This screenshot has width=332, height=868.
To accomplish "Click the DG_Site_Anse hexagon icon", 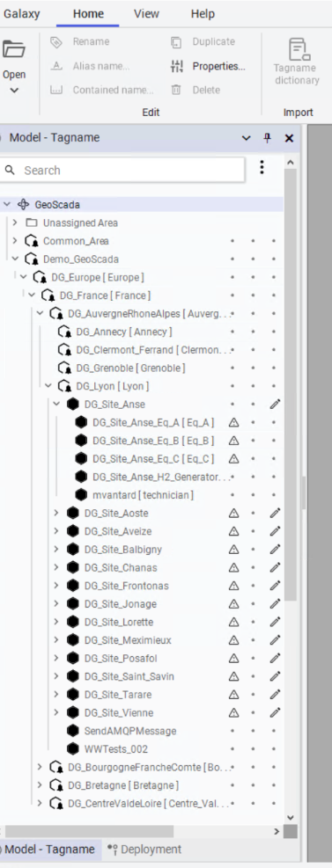I will 72,405.
